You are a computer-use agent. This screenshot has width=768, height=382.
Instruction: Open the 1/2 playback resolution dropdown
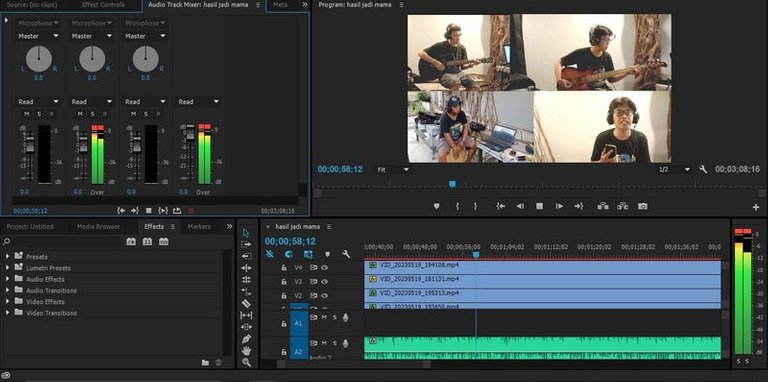click(674, 169)
